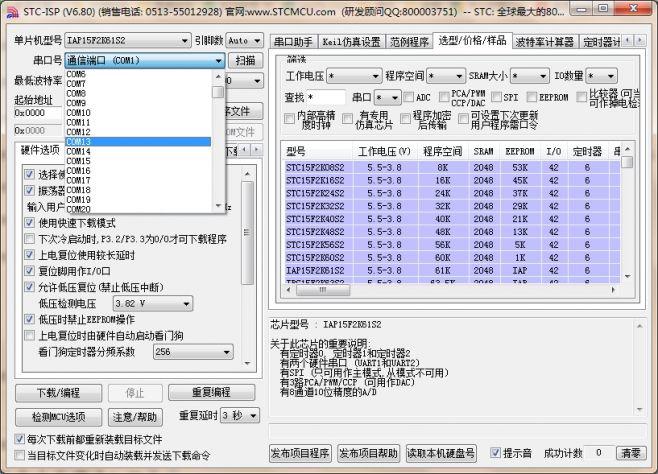Click the 读取本机硬盘号 button
The image size is (658, 474).
(441, 453)
